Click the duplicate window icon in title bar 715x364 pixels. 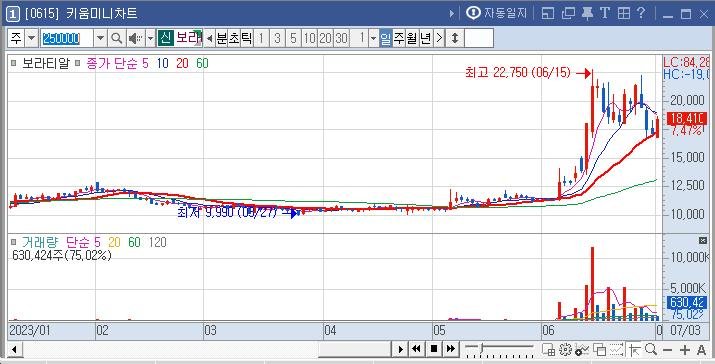(x=568, y=14)
